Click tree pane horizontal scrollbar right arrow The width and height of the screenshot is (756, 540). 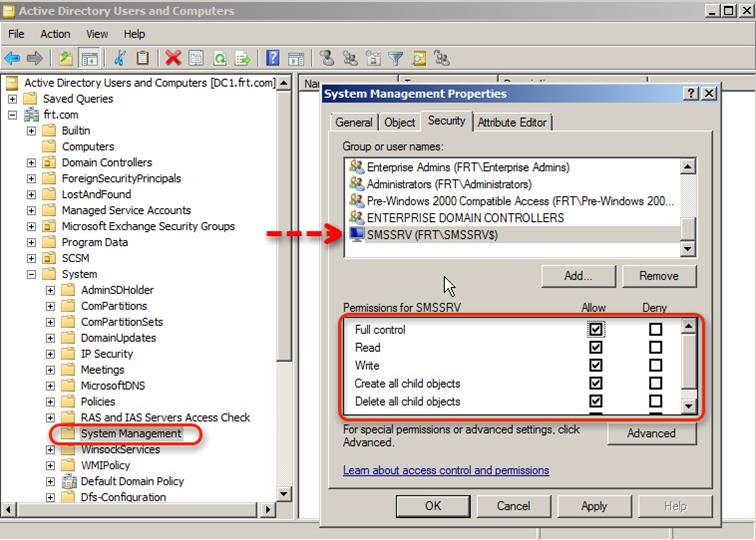[x=268, y=509]
